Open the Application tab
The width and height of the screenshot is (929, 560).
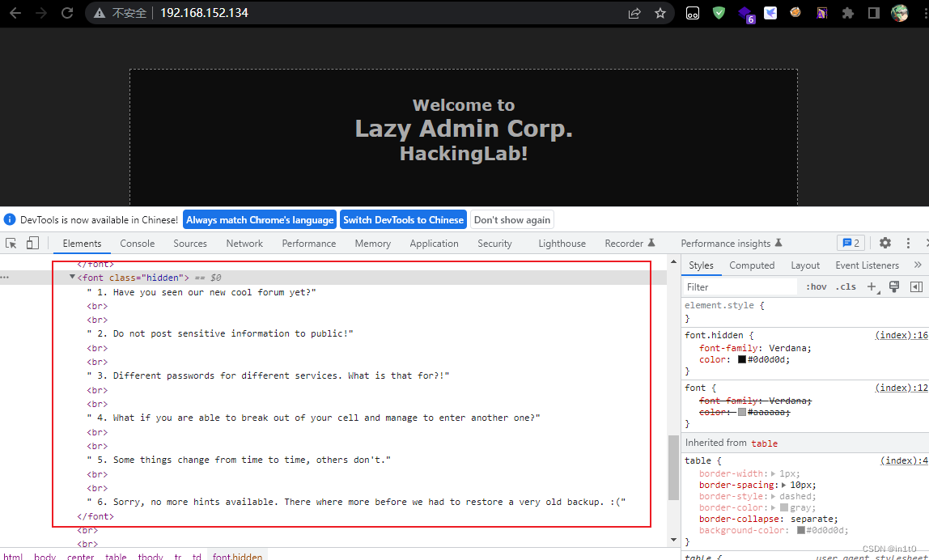pyautogui.click(x=434, y=244)
